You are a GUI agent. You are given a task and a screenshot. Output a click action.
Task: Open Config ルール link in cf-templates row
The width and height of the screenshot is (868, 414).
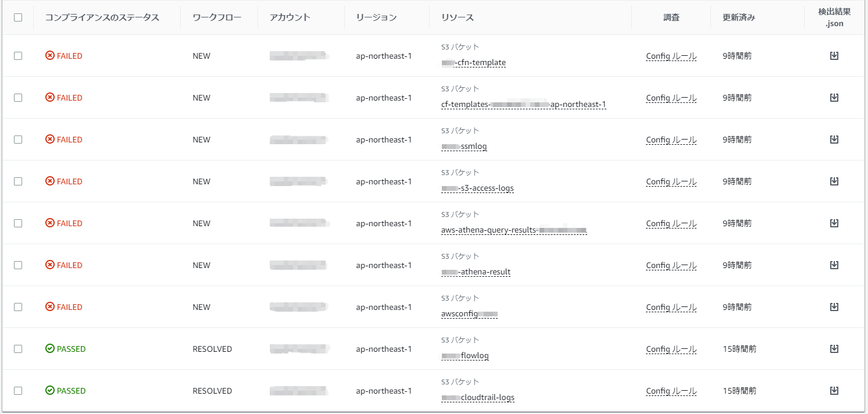pyautogui.click(x=671, y=98)
